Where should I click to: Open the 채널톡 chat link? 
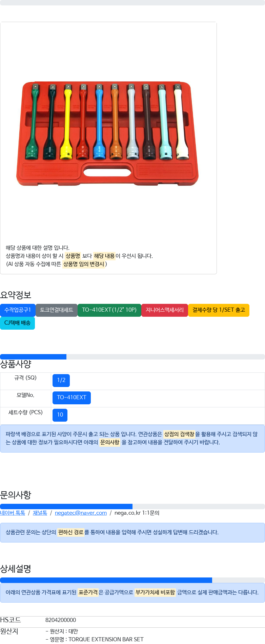coord(40,513)
